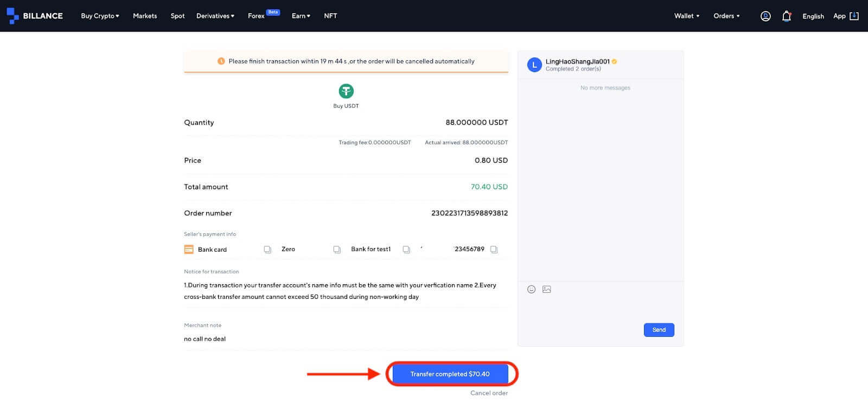Open the English language selector

tap(813, 16)
